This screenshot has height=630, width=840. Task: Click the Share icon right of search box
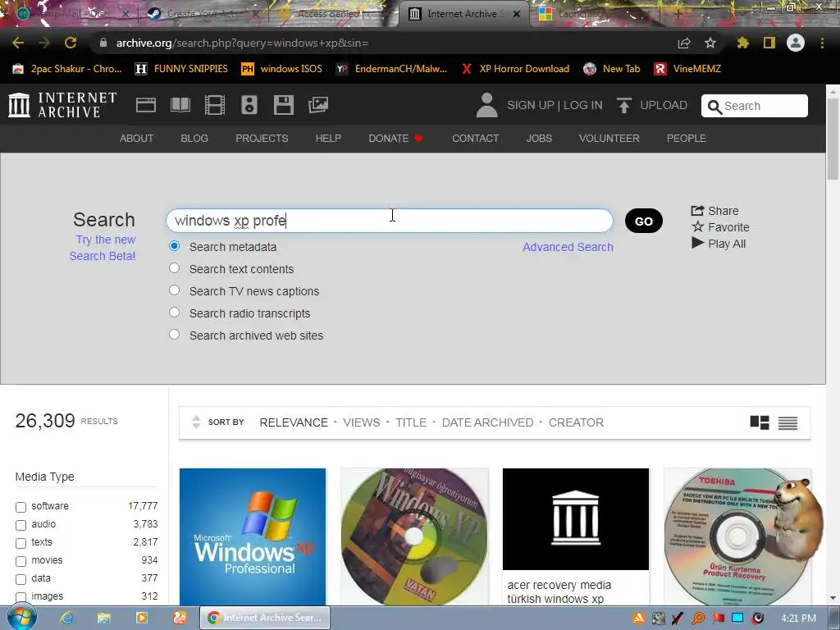697,211
